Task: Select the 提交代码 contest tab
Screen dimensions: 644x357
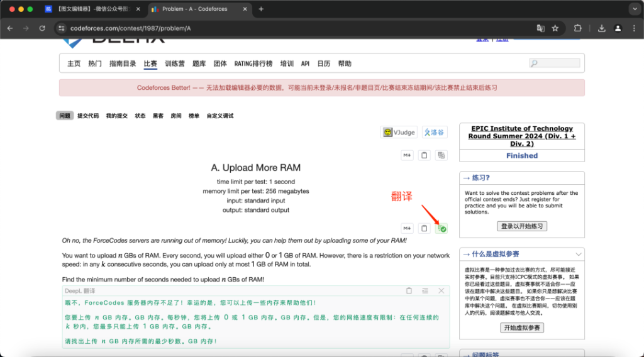Action: tap(88, 116)
